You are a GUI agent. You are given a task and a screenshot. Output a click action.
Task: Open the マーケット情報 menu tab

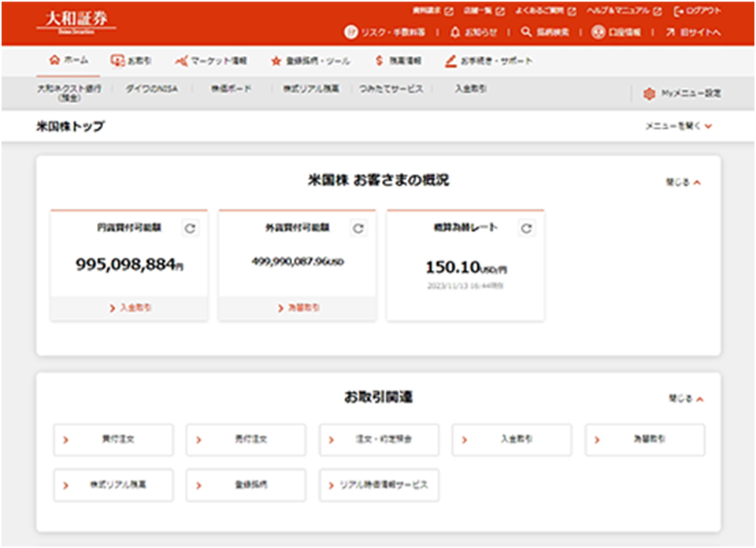click(210, 61)
